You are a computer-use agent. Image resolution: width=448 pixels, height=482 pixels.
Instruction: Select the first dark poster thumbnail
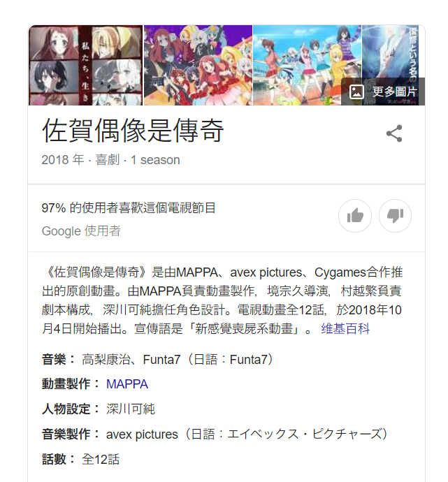pos(86,66)
